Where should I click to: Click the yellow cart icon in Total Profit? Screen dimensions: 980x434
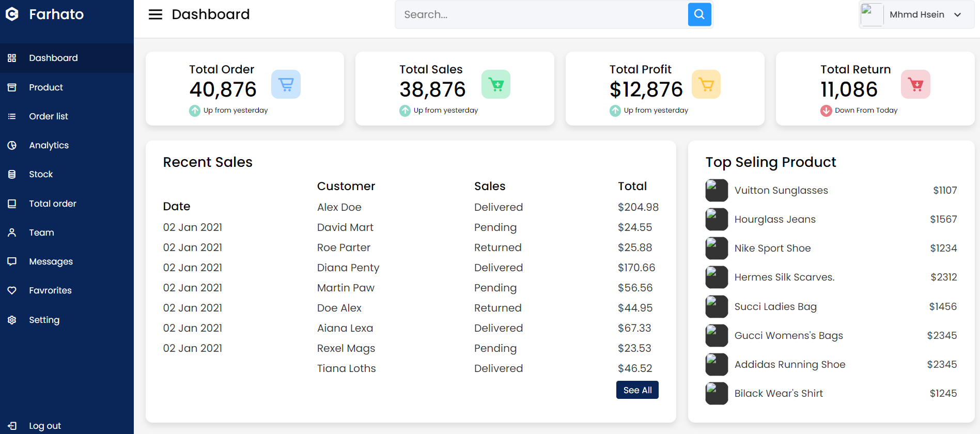tap(706, 84)
